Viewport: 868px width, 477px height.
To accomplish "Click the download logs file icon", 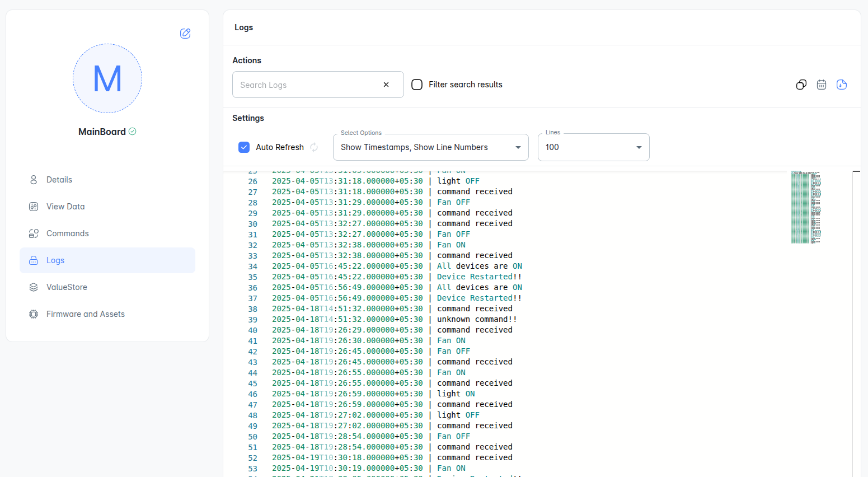I will pos(841,85).
